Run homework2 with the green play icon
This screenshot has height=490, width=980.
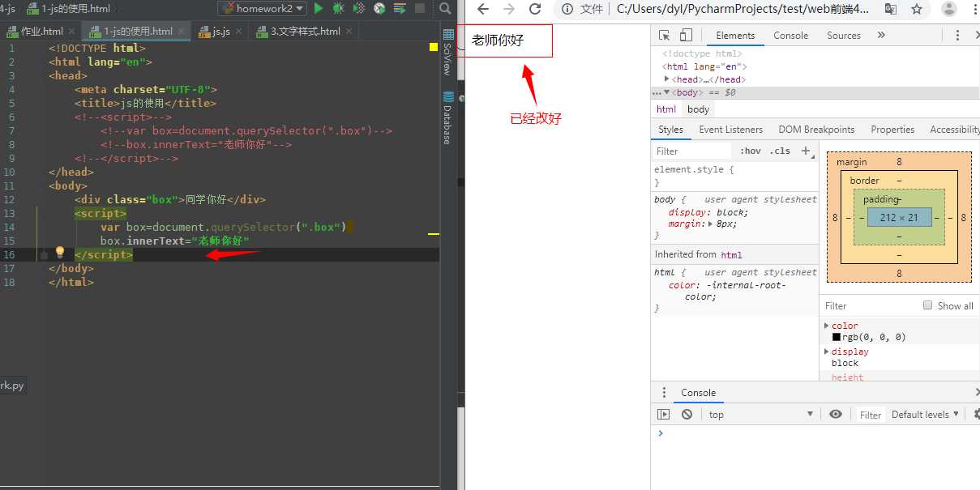[x=318, y=8]
